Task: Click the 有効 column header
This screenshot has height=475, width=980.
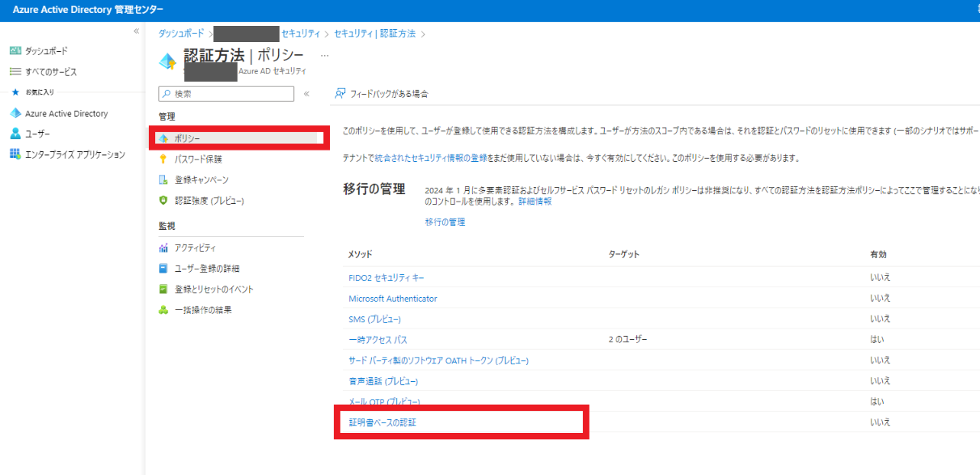Action: point(878,254)
